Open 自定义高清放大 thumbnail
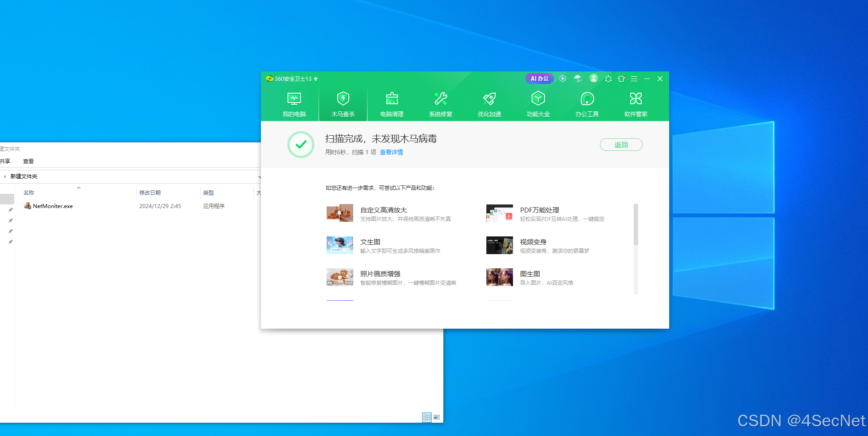 340,213
